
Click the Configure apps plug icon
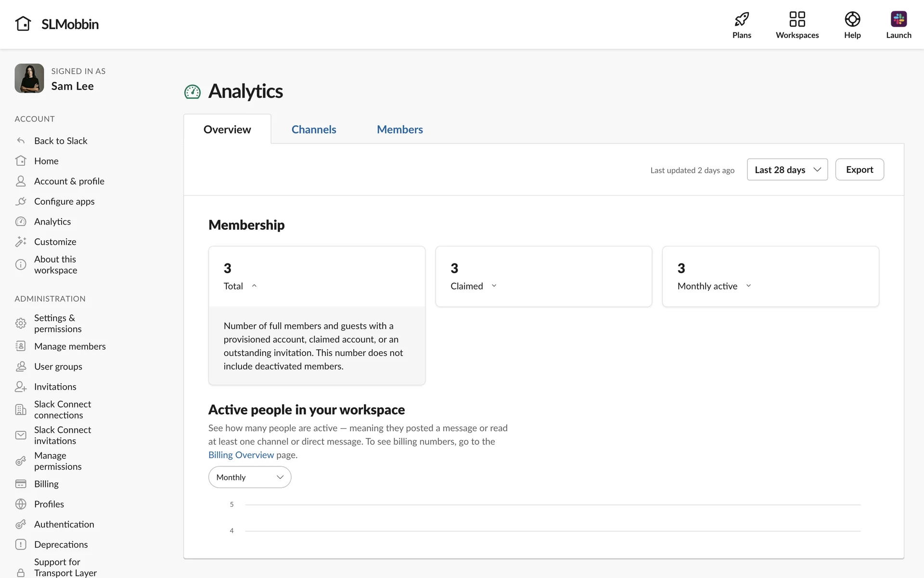click(x=21, y=201)
